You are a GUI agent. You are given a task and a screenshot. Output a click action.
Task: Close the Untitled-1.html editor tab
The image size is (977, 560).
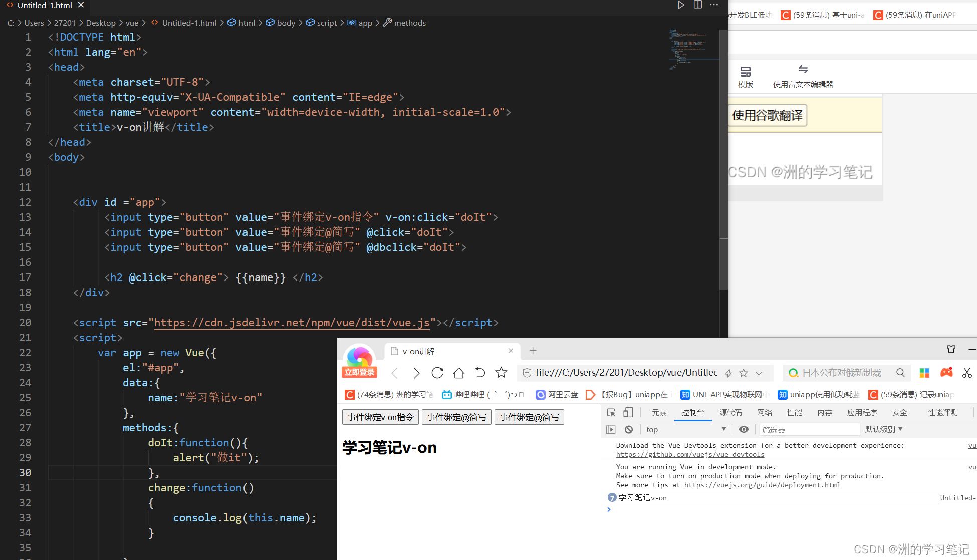click(81, 5)
